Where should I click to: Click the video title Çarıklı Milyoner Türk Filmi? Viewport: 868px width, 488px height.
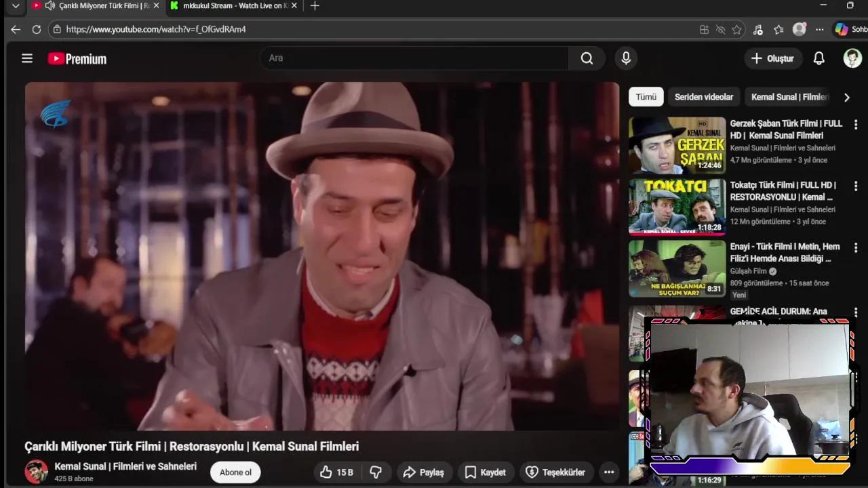coord(192,446)
